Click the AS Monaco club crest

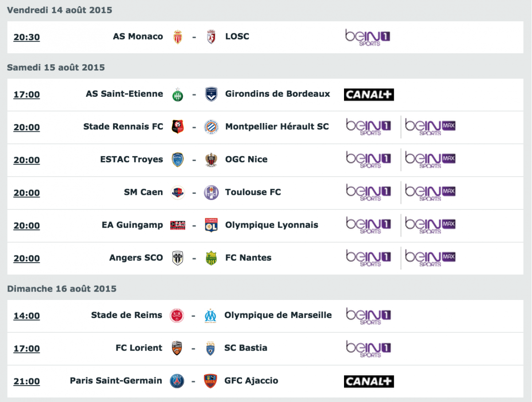(x=178, y=37)
